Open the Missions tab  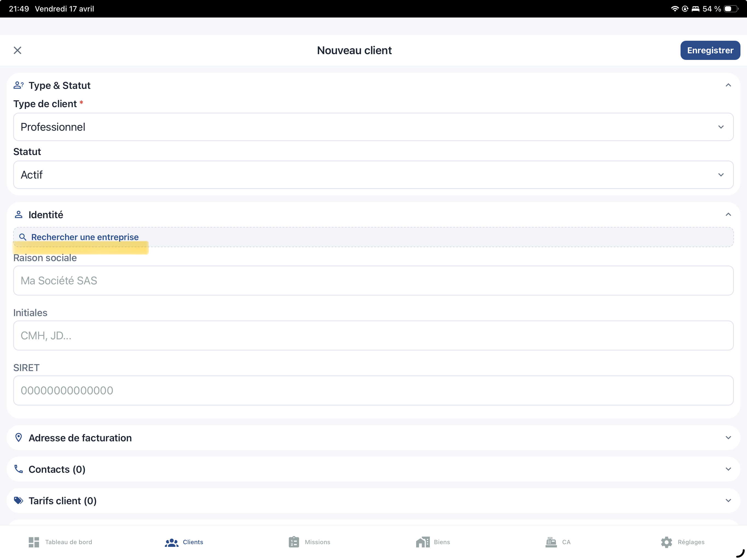[309, 542]
